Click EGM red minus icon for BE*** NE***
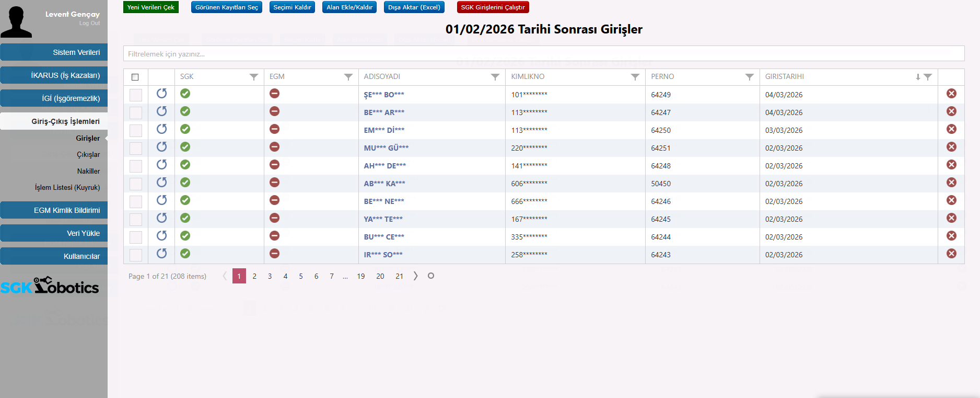 [274, 200]
